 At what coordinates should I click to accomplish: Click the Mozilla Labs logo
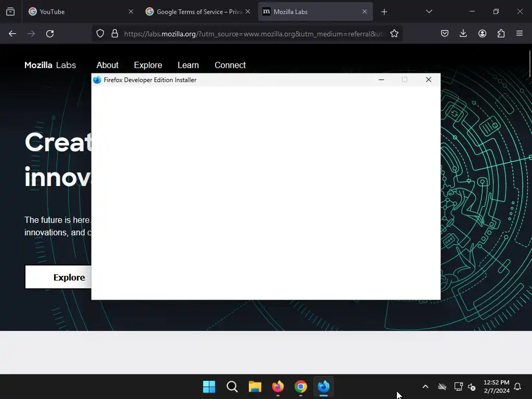[50, 65]
